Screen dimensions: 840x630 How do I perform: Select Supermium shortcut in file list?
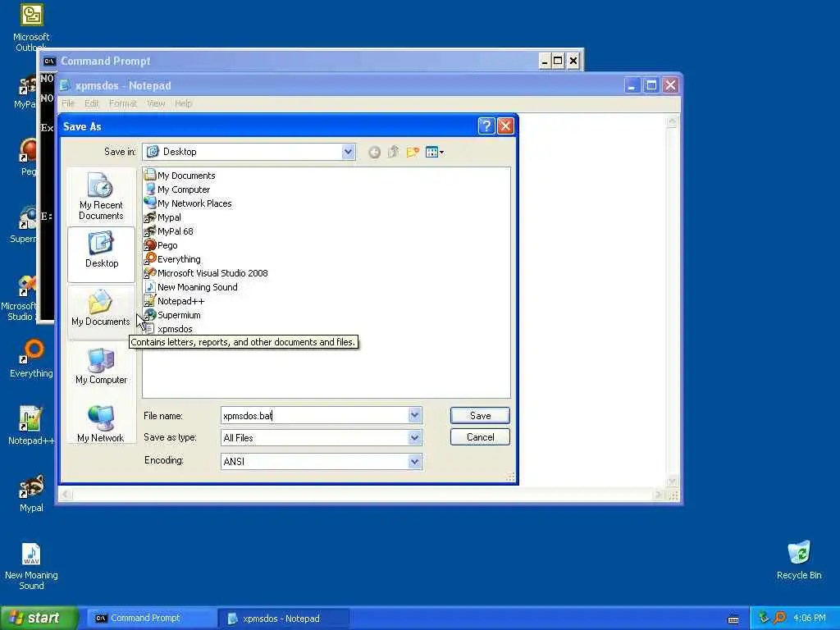pyautogui.click(x=172, y=315)
